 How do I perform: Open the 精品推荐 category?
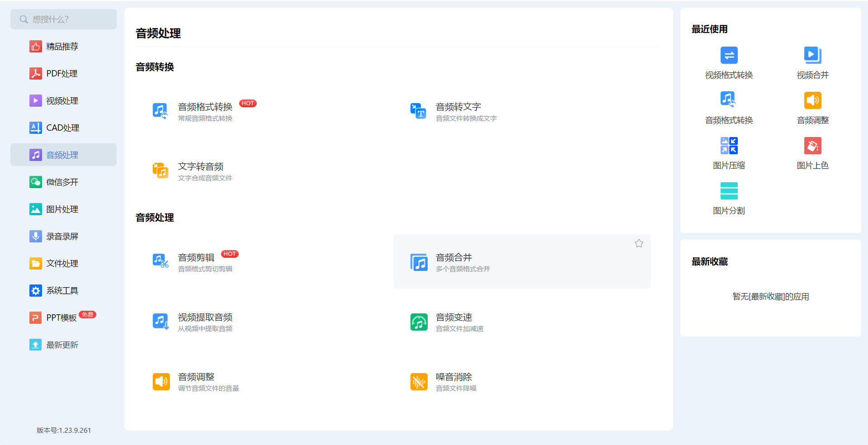coord(63,46)
